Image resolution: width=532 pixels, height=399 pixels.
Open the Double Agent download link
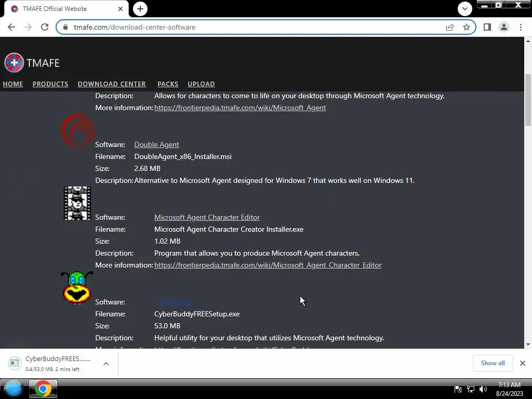(156, 144)
